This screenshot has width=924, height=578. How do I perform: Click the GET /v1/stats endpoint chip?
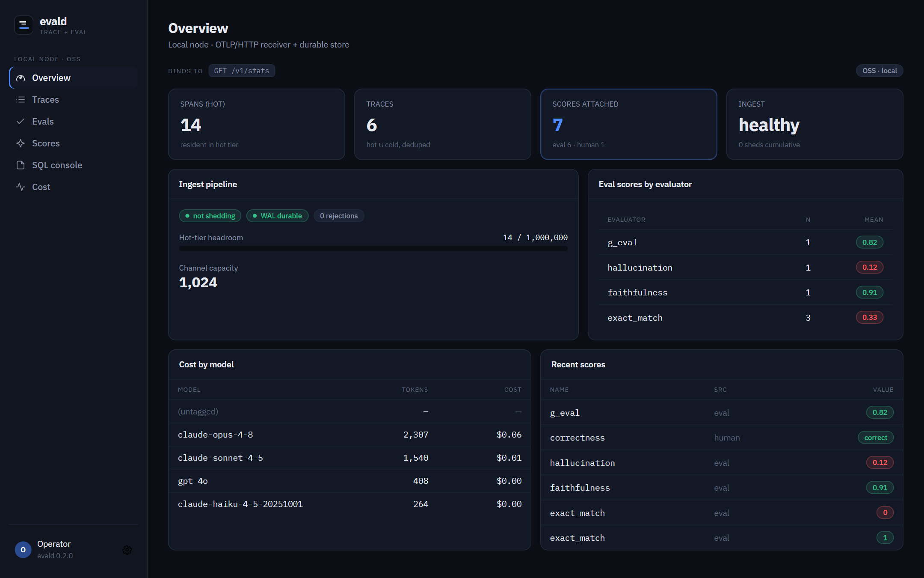click(242, 71)
